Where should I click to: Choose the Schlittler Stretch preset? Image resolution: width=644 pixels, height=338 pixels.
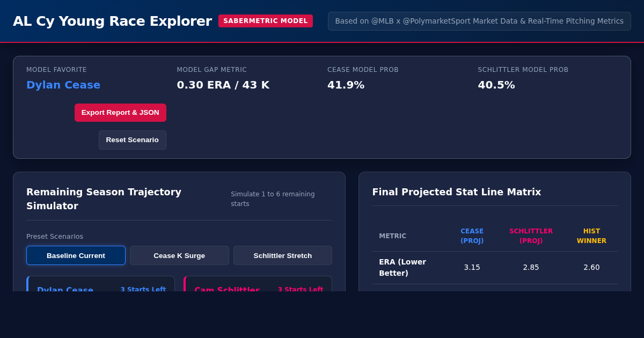click(283, 255)
